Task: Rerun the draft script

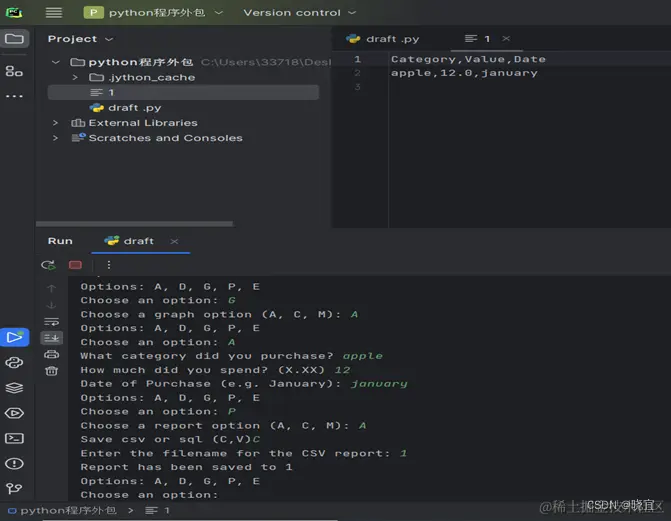Action: [x=48, y=265]
